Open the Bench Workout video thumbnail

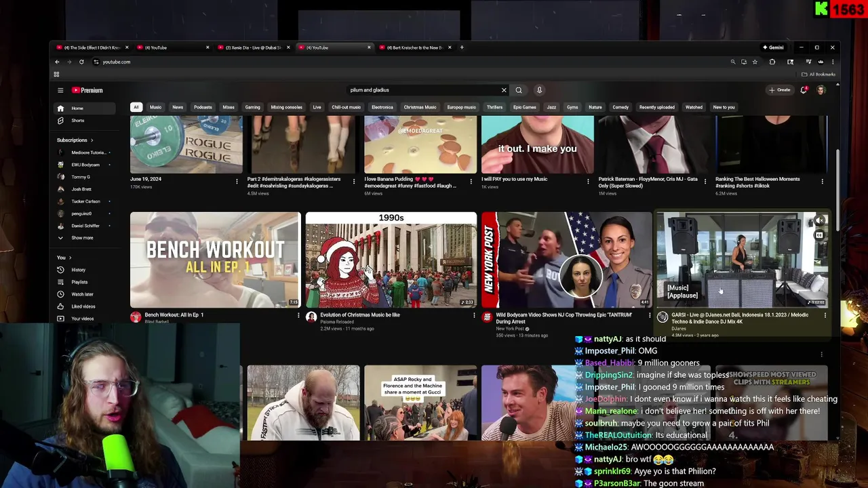tap(215, 260)
